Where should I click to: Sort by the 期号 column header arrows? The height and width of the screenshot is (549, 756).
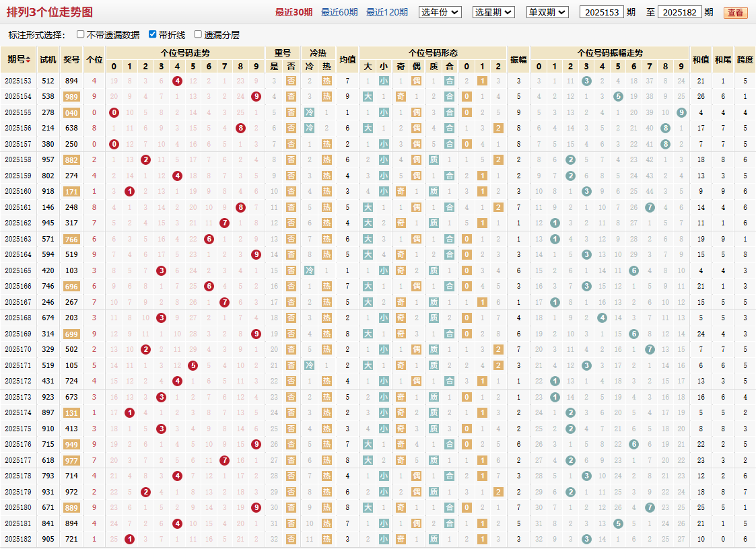coord(28,60)
